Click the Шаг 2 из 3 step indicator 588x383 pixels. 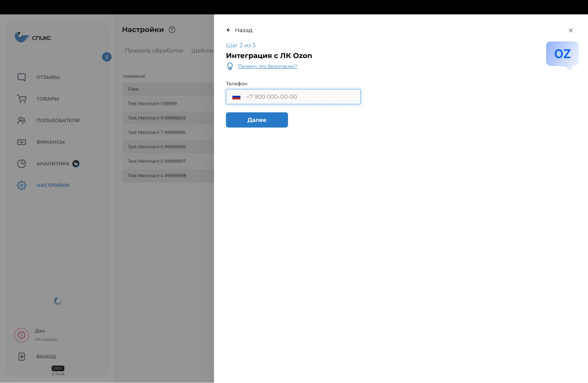(241, 45)
